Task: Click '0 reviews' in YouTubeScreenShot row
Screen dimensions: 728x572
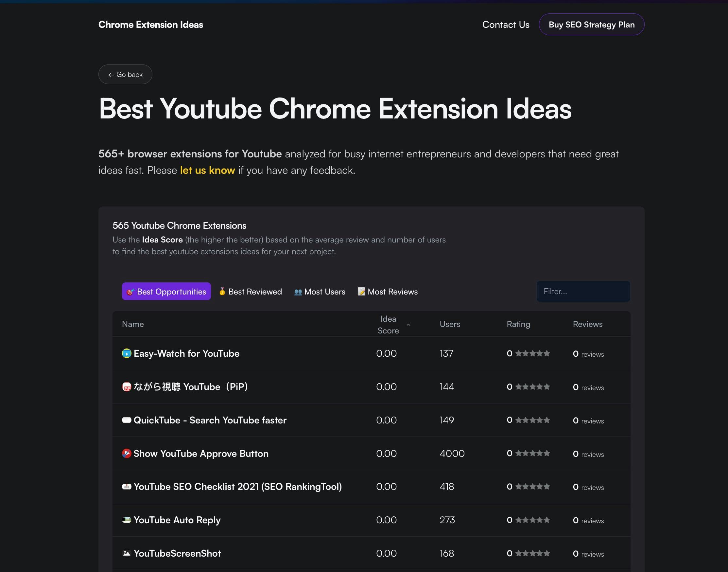Action: tap(588, 554)
